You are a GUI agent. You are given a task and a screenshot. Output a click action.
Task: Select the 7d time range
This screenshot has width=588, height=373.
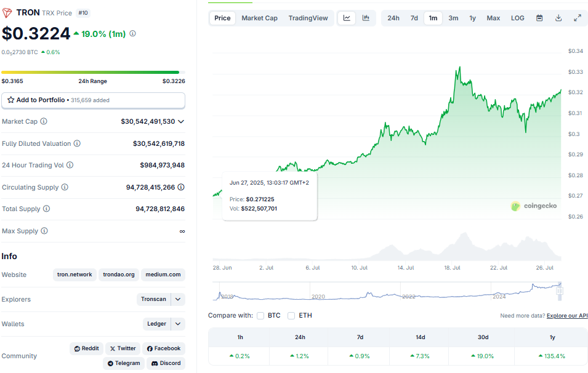click(x=414, y=18)
